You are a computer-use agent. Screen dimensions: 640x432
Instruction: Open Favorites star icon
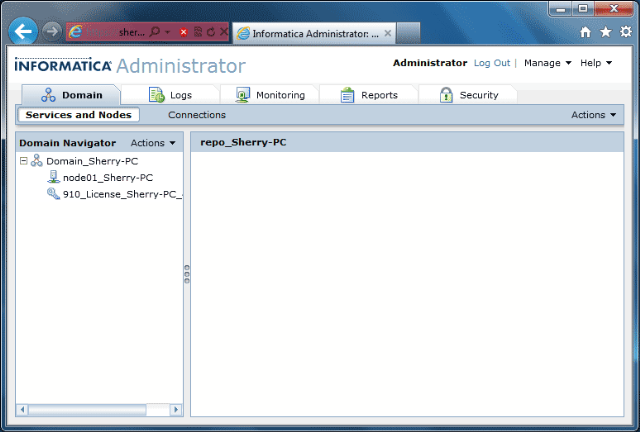(x=606, y=32)
